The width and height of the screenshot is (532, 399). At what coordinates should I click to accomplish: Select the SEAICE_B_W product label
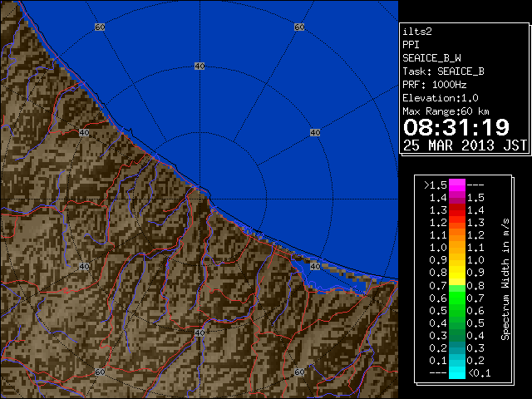[x=431, y=58]
